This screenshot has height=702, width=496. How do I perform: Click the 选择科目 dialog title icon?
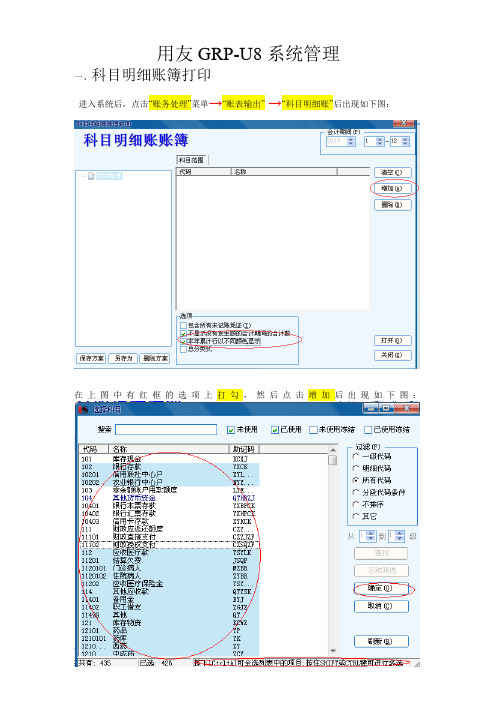(x=83, y=410)
